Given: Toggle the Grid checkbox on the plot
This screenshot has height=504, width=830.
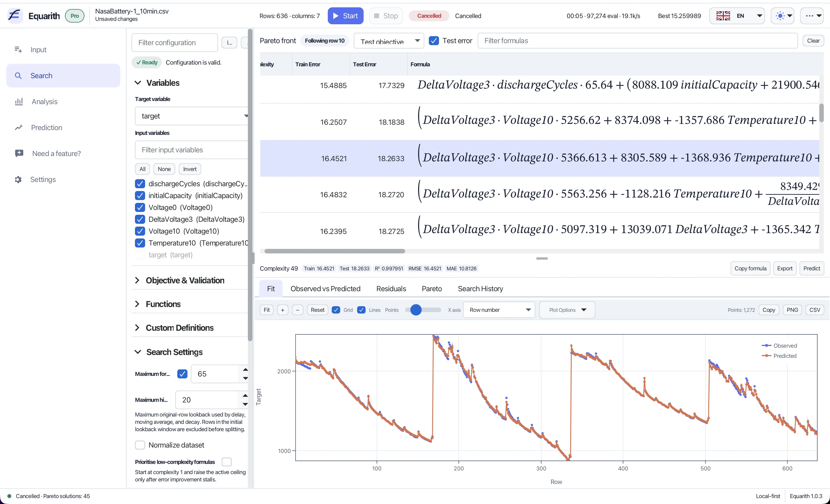Looking at the screenshot, I should (x=336, y=310).
